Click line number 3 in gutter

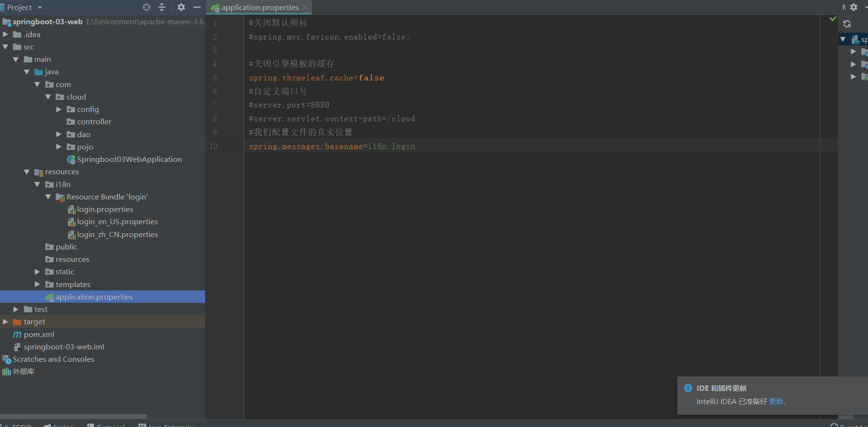[215, 50]
